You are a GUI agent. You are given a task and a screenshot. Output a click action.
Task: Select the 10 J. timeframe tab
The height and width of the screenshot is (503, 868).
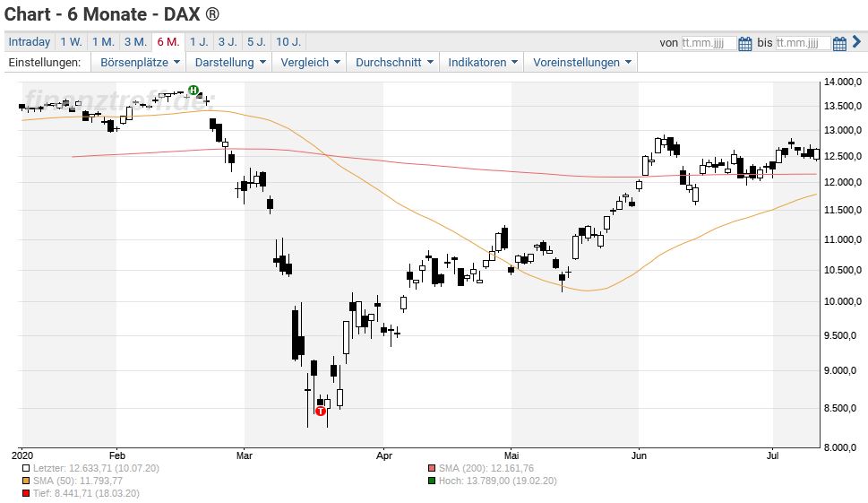click(x=288, y=42)
